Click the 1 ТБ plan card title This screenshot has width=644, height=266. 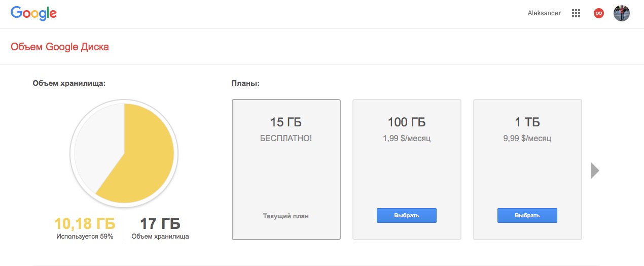pyautogui.click(x=527, y=122)
